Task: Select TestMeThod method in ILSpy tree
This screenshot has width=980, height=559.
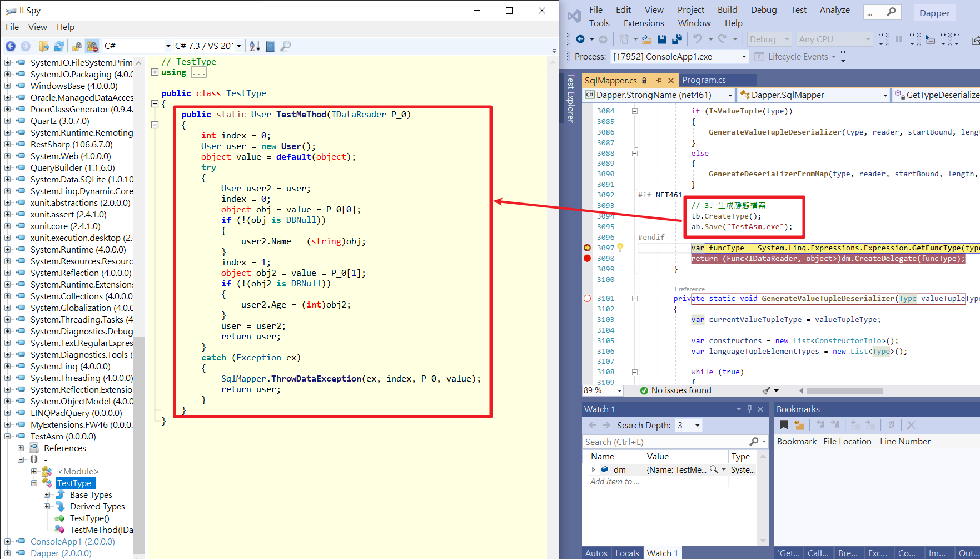Action: click(101, 530)
